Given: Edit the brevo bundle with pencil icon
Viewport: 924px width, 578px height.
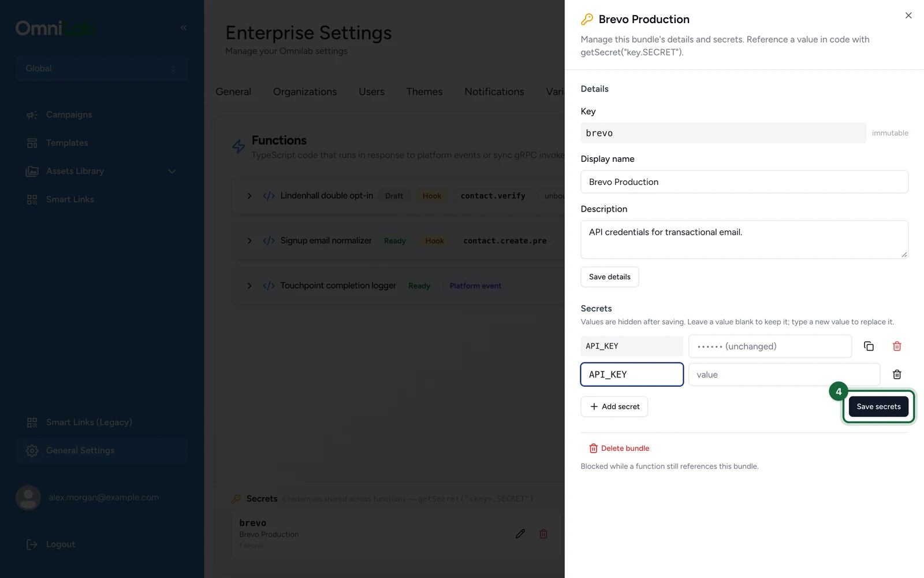Looking at the screenshot, I should [520, 533].
